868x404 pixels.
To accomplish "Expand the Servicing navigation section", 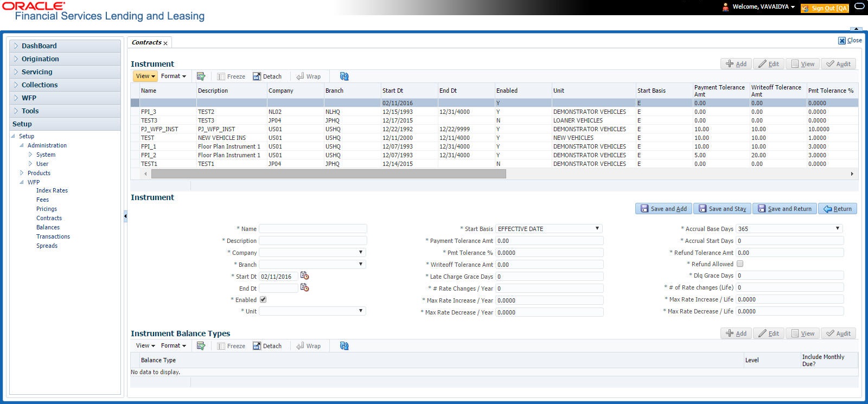I will click(x=65, y=72).
